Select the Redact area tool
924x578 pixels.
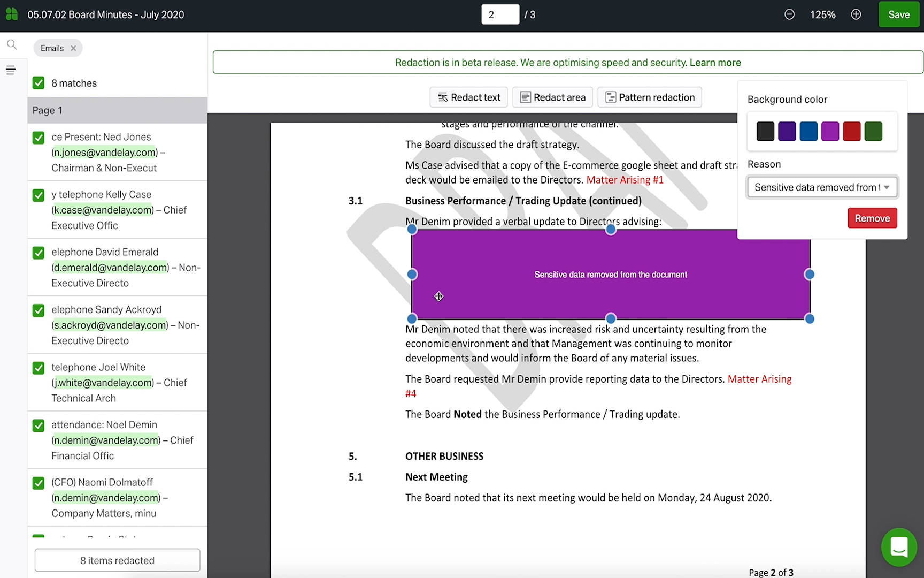tap(552, 97)
